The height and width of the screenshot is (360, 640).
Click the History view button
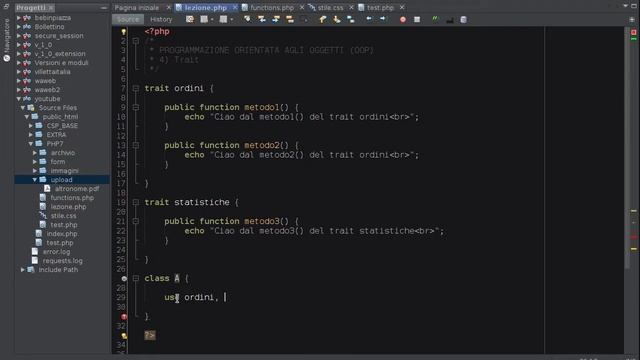pos(161,19)
